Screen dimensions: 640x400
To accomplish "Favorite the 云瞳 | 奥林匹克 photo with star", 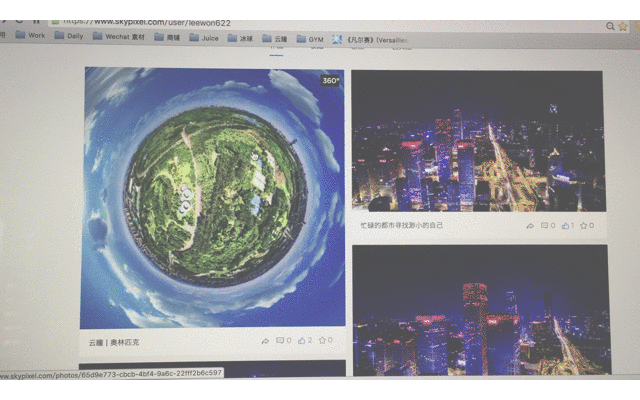I will click(x=326, y=340).
